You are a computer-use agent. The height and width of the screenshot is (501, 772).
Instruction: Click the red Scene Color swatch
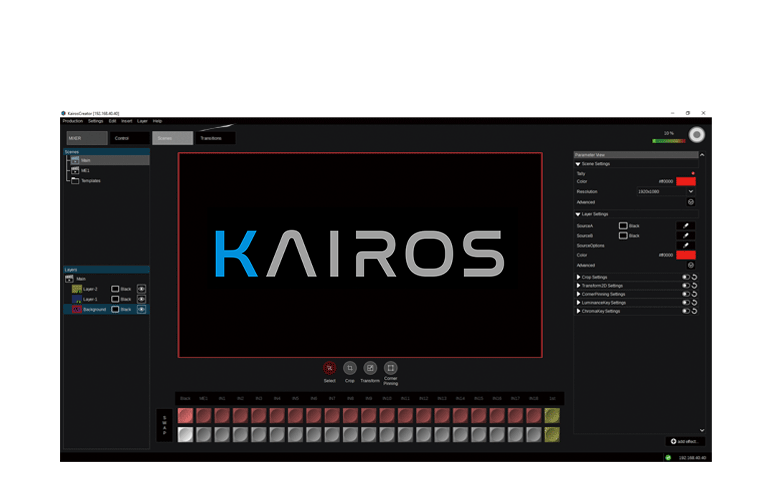686,181
